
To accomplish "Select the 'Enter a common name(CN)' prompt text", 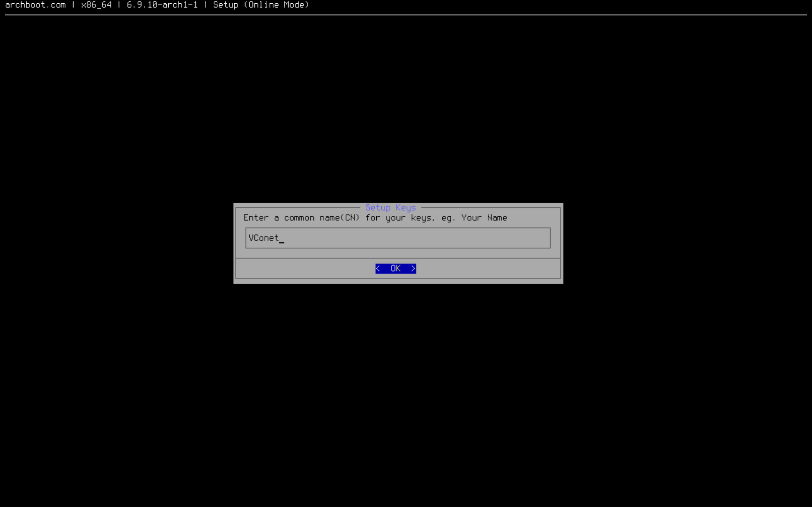I will pyautogui.click(x=375, y=218).
